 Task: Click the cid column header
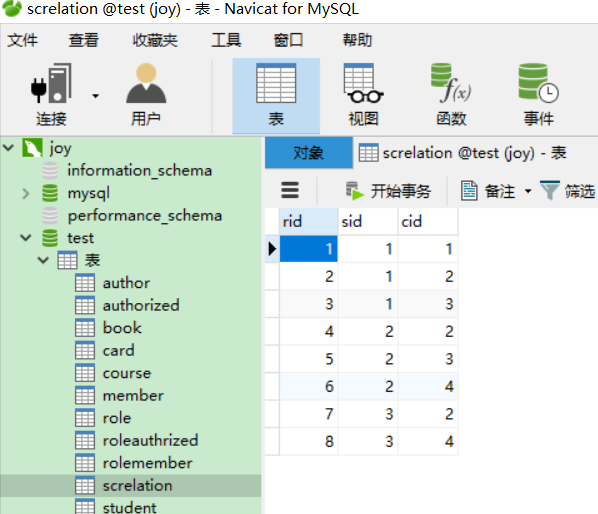[x=428, y=221]
